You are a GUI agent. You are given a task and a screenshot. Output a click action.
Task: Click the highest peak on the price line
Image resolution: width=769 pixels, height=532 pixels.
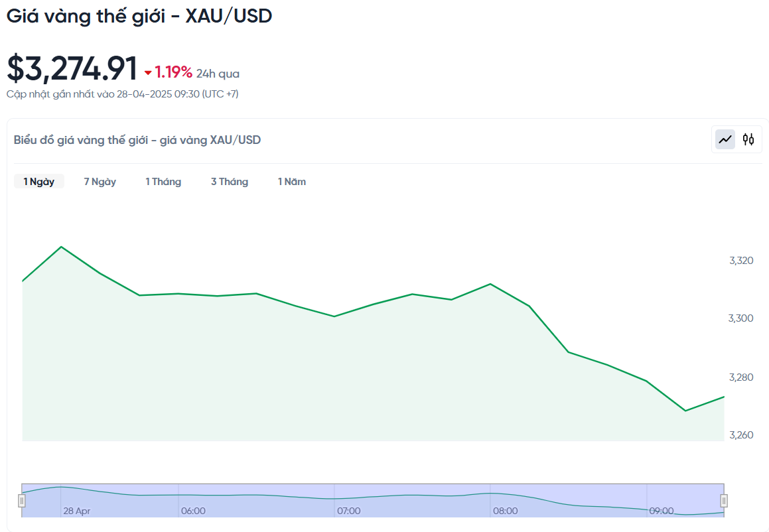click(x=62, y=247)
